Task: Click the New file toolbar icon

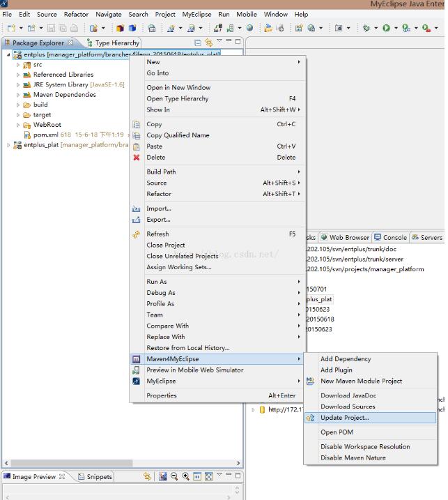Action: [x=11, y=28]
